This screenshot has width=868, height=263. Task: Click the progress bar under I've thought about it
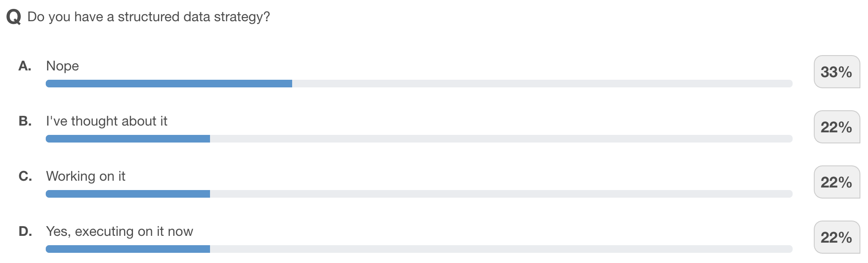click(x=419, y=139)
